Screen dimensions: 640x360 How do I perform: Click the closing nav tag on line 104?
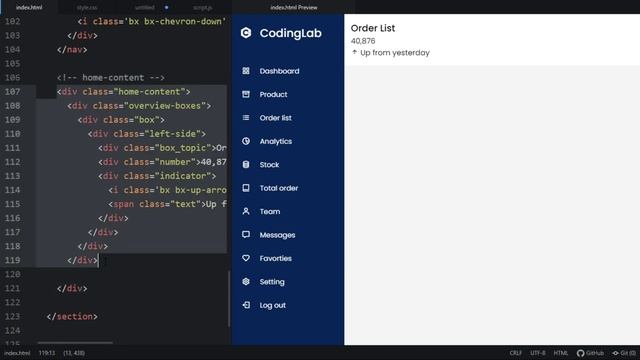(x=72, y=49)
